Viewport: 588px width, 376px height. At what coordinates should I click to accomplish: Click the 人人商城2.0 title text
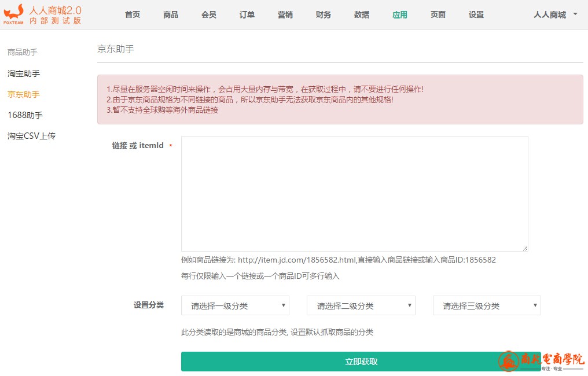click(x=56, y=10)
